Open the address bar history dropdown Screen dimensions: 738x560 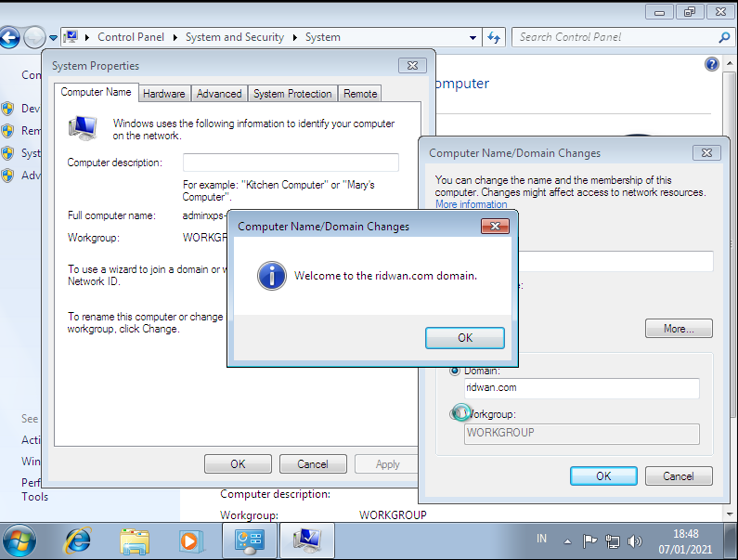(473, 38)
